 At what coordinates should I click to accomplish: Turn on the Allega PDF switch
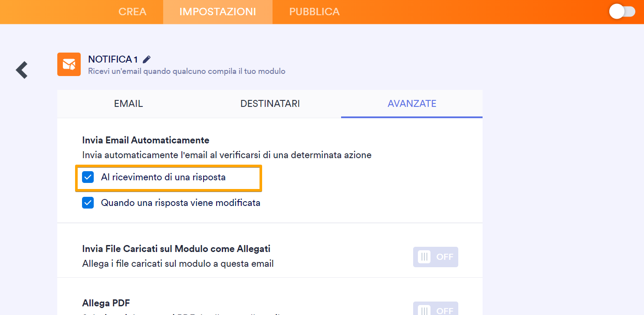click(x=435, y=309)
